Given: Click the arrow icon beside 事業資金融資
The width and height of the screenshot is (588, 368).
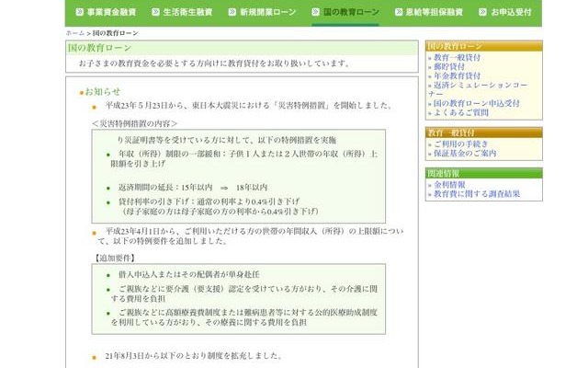Looking at the screenshot, I should (x=80, y=12).
